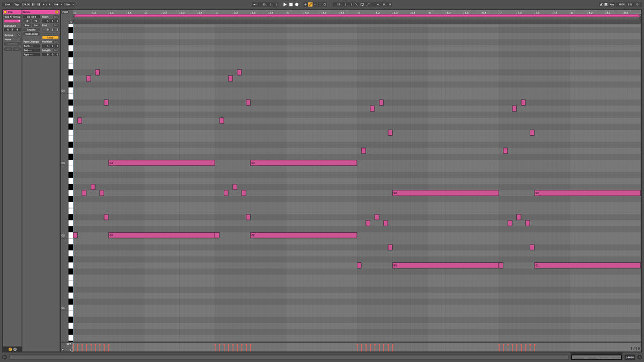
Task: Open the 1 Bar quantization dropdown
Action: pos(67,4)
